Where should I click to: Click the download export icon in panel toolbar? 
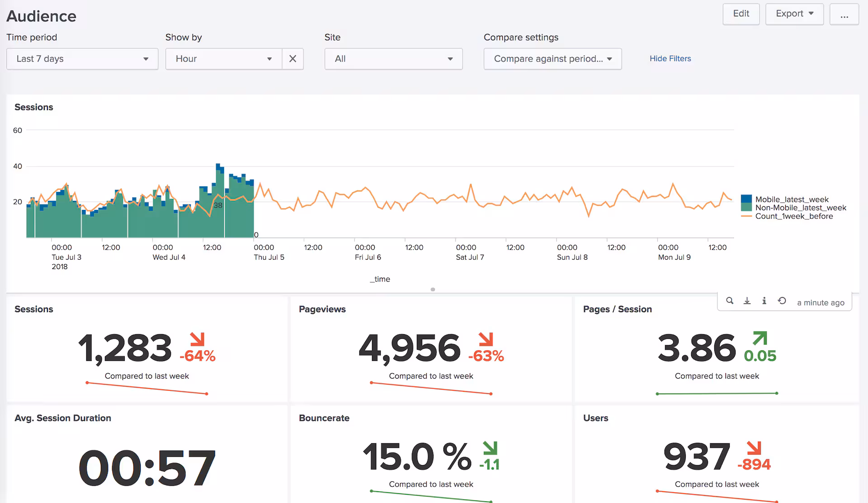tap(747, 301)
